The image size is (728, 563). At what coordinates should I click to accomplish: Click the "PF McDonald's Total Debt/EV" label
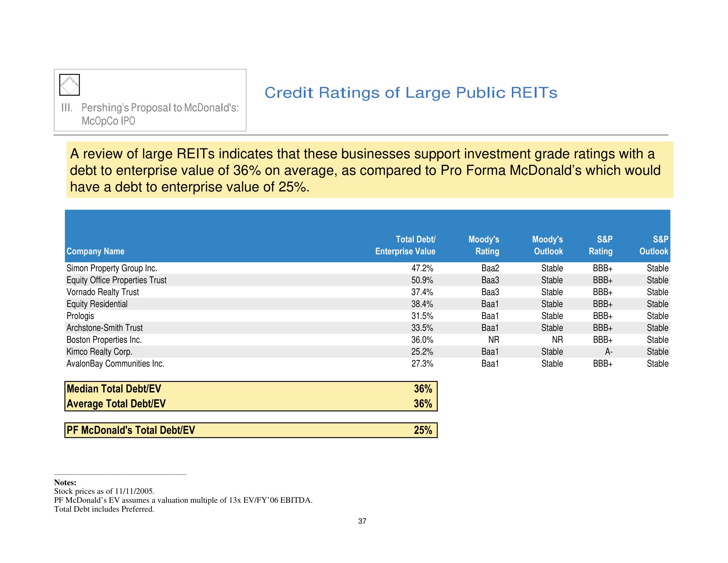131,430
